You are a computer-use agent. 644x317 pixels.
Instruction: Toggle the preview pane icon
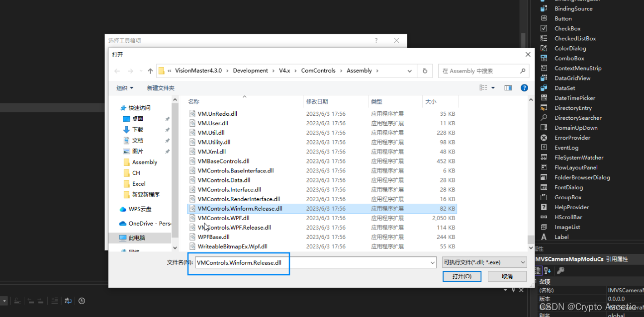pos(508,88)
